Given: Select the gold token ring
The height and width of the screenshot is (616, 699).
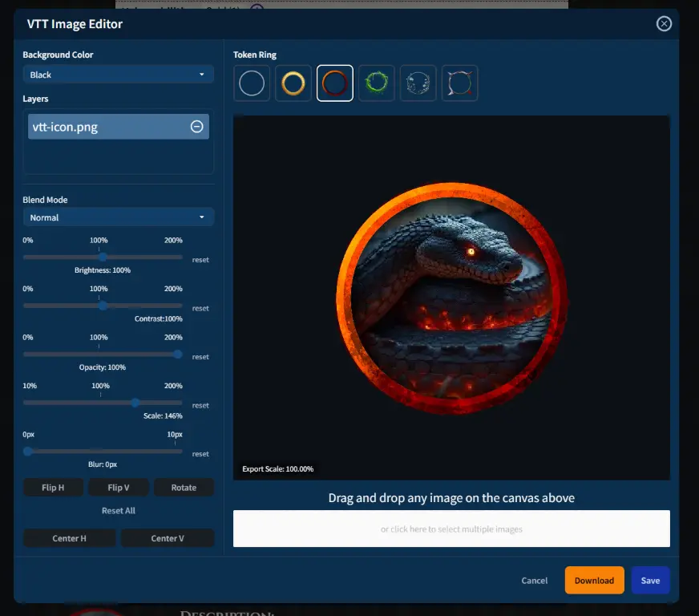Looking at the screenshot, I should [293, 83].
